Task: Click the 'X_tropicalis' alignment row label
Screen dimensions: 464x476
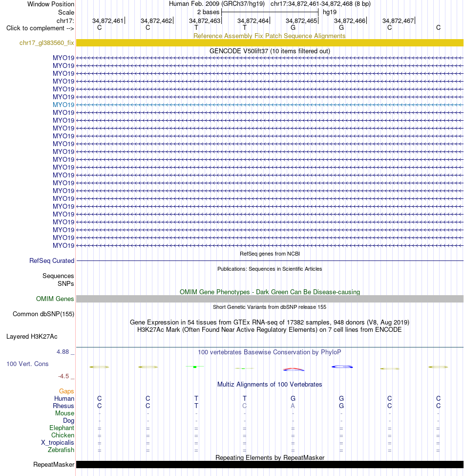Action: (58, 443)
